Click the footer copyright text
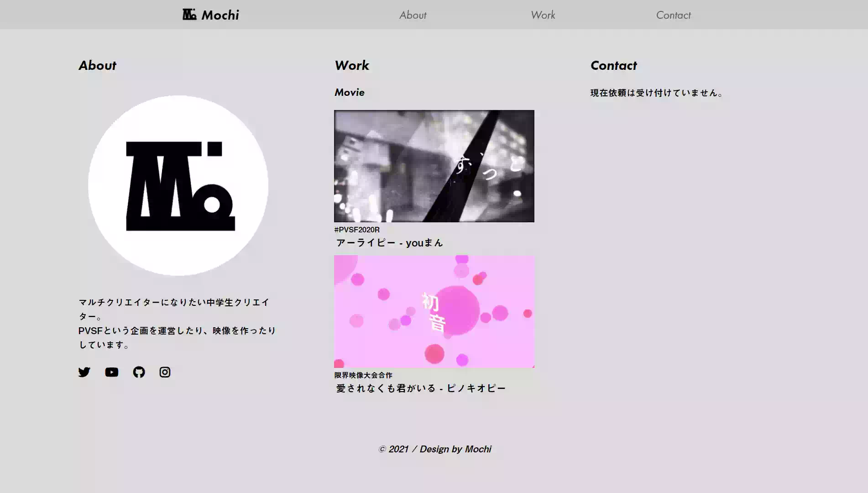 434,449
